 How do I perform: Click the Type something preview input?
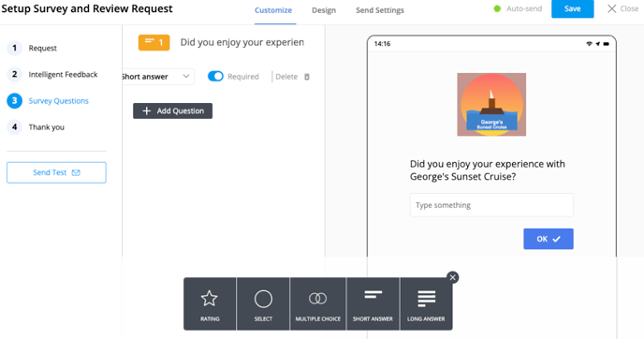pyautogui.click(x=491, y=205)
